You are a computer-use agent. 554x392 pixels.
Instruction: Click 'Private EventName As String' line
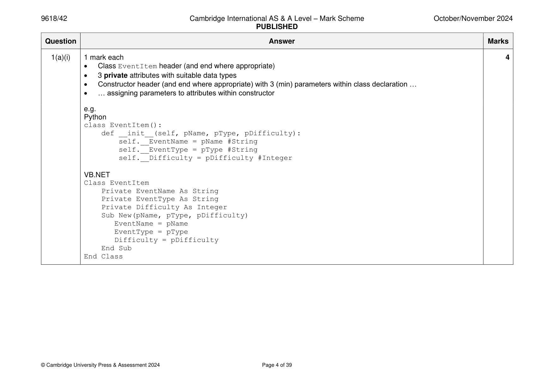(160, 191)
